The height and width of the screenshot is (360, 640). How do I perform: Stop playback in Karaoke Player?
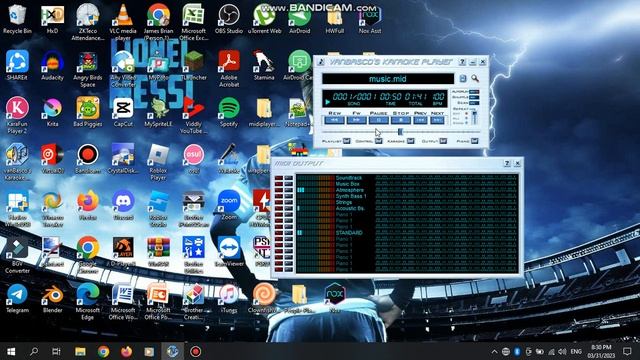click(x=401, y=120)
